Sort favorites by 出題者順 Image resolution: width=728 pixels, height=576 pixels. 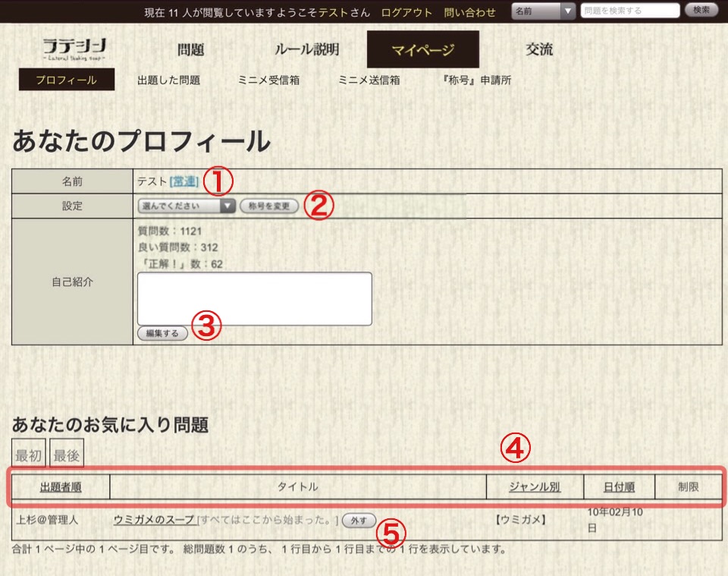click(61, 487)
